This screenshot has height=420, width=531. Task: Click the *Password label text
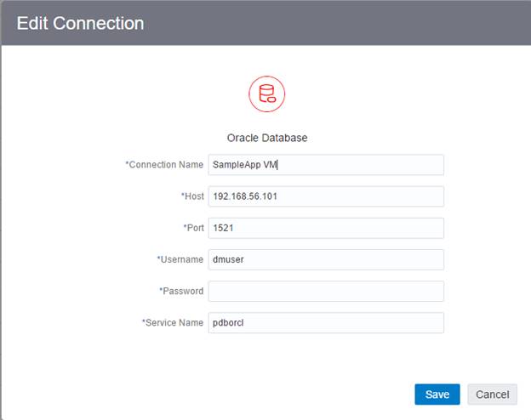point(181,291)
